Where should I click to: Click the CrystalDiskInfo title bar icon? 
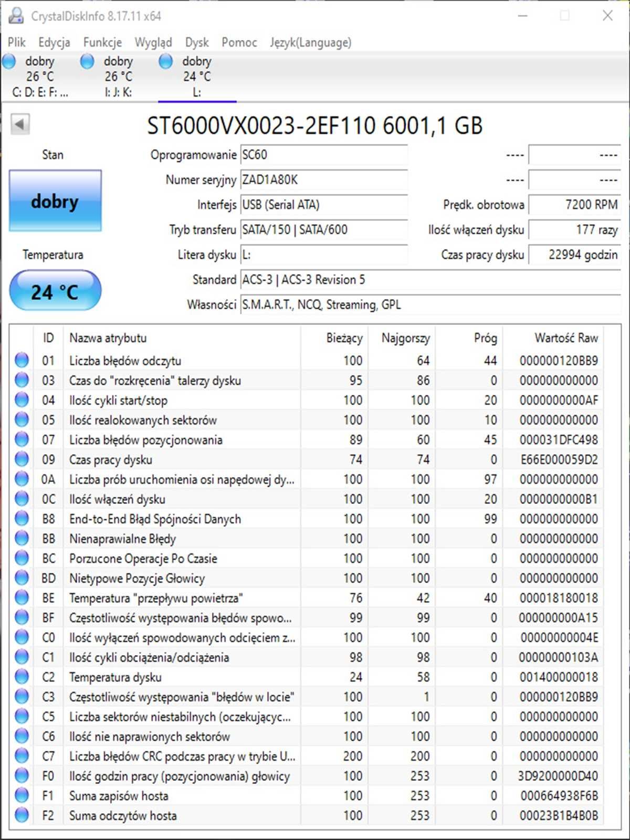[16, 16]
